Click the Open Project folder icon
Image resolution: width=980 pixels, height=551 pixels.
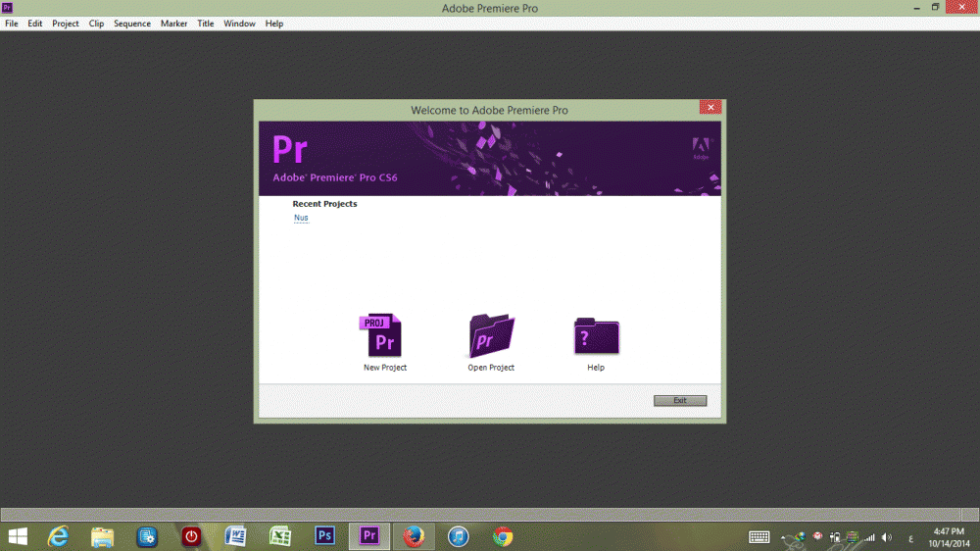point(491,335)
